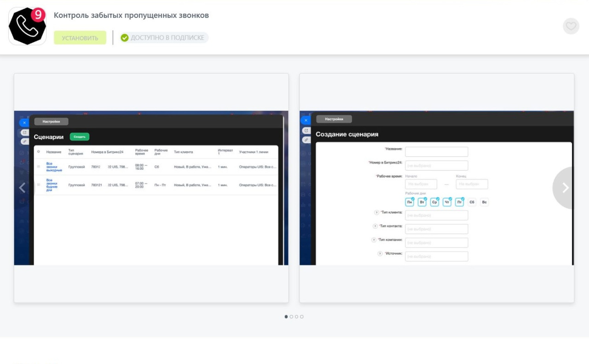Click blue X icon in Сценарии screenshot
The width and height of the screenshot is (589, 364).
pyautogui.click(x=24, y=123)
